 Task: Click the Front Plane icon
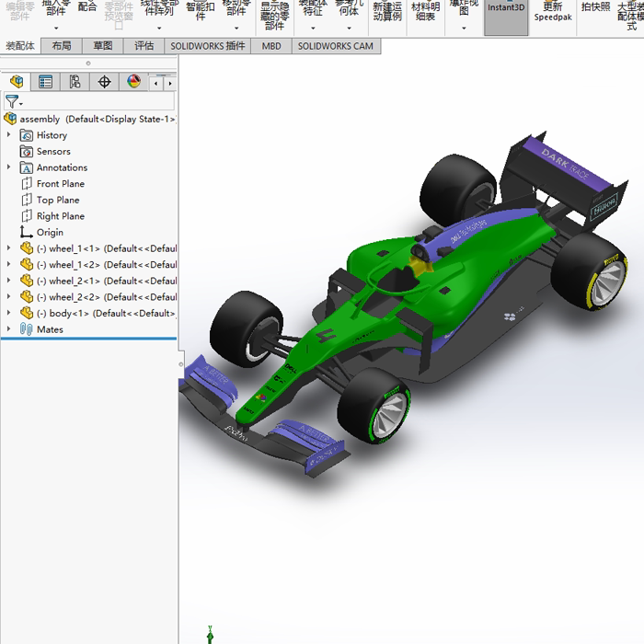pyautogui.click(x=27, y=184)
